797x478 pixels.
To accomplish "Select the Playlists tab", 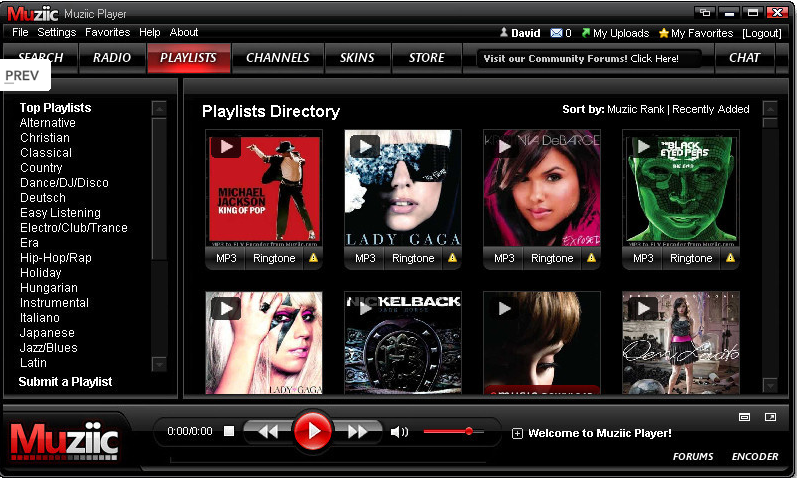I will (189, 58).
